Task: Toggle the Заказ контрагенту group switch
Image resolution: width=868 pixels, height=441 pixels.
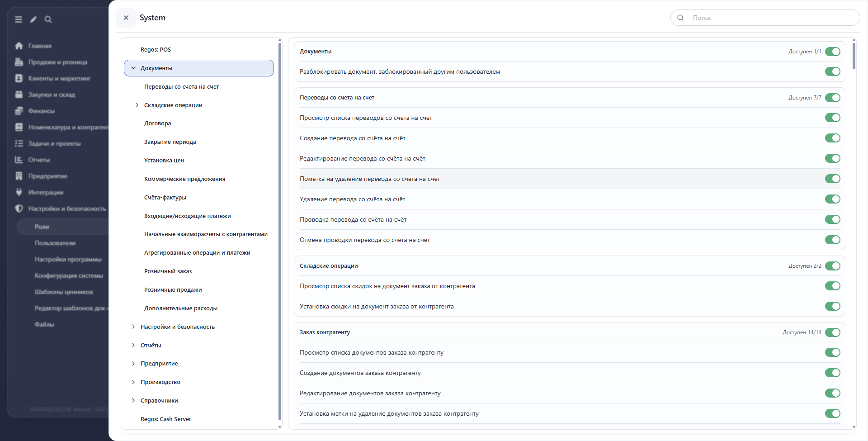Action: click(833, 332)
